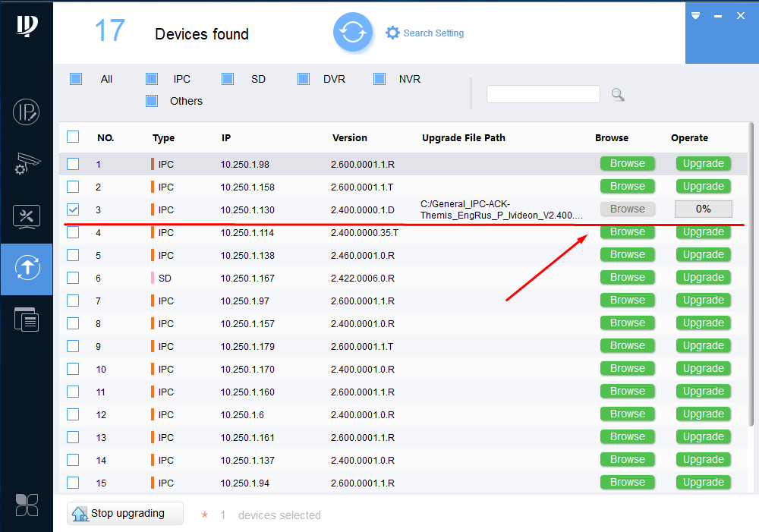This screenshot has width=759, height=532.
Task: Click the magnifier search icon
Action: pyautogui.click(x=618, y=94)
